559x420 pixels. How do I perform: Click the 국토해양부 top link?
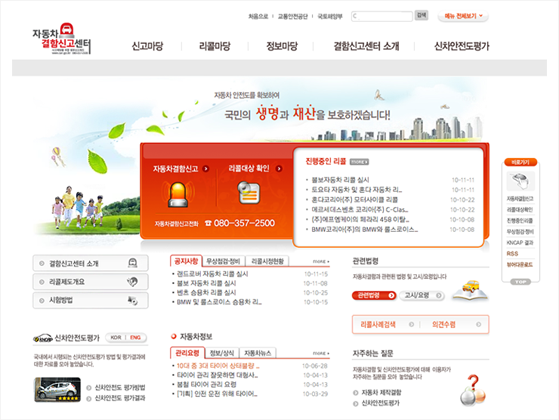[x=330, y=16]
